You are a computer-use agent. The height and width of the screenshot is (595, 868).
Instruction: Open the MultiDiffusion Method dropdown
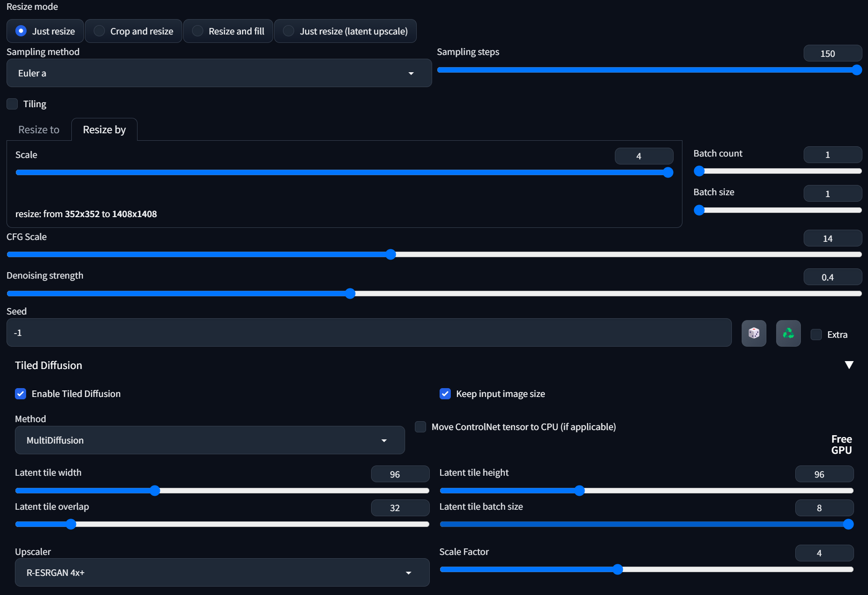pyautogui.click(x=209, y=440)
